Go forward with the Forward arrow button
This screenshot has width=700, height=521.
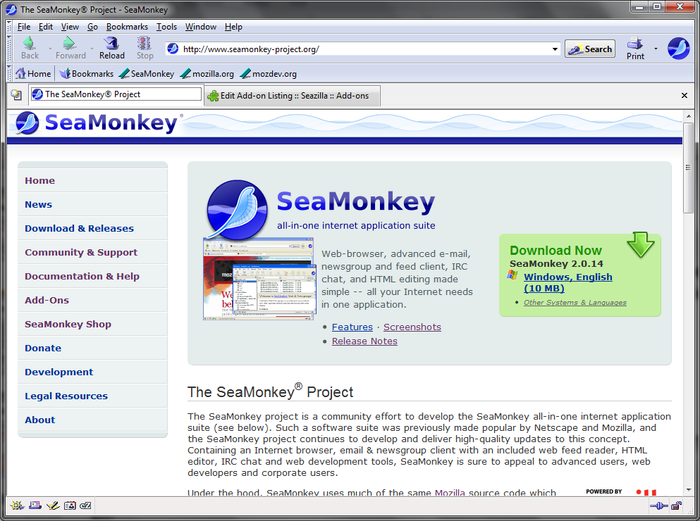point(70,48)
